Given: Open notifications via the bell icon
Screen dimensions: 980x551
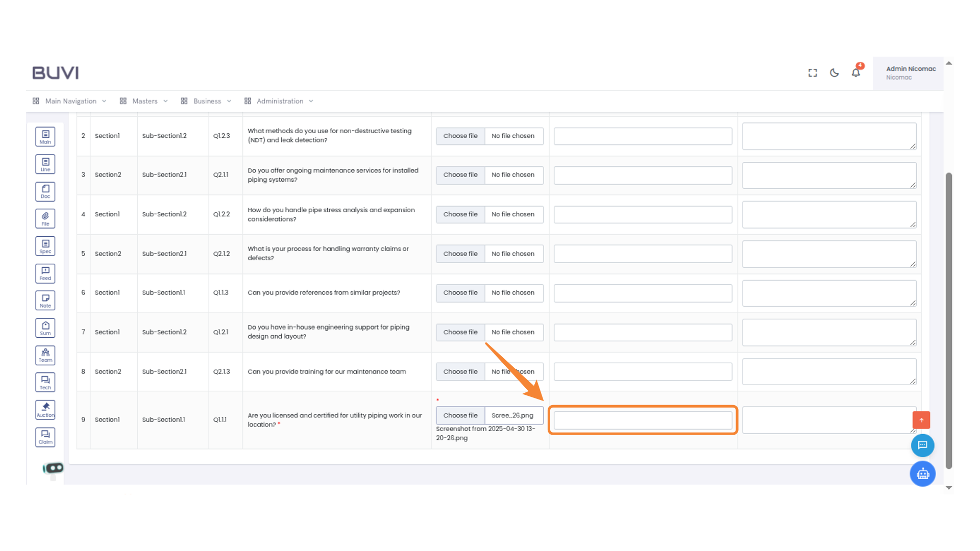Looking at the screenshot, I should pyautogui.click(x=855, y=72).
